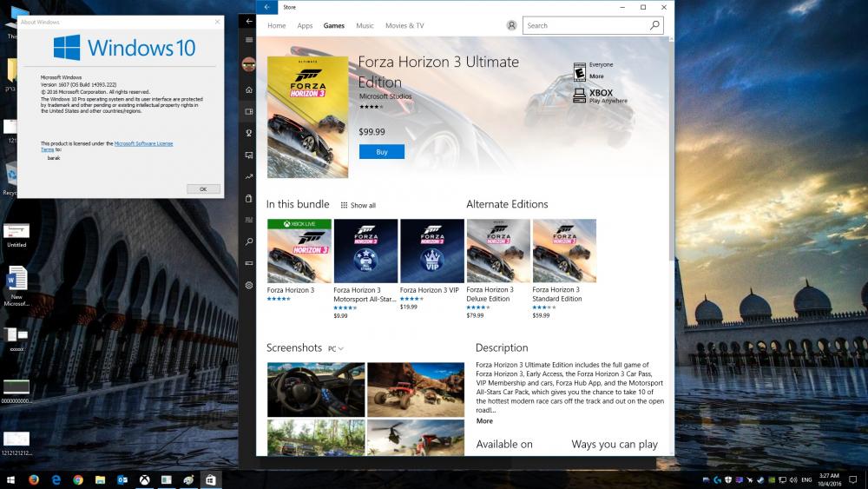Expand the Screenshots PC platform dropdown

pyautogui.click(x=335, y=349)
